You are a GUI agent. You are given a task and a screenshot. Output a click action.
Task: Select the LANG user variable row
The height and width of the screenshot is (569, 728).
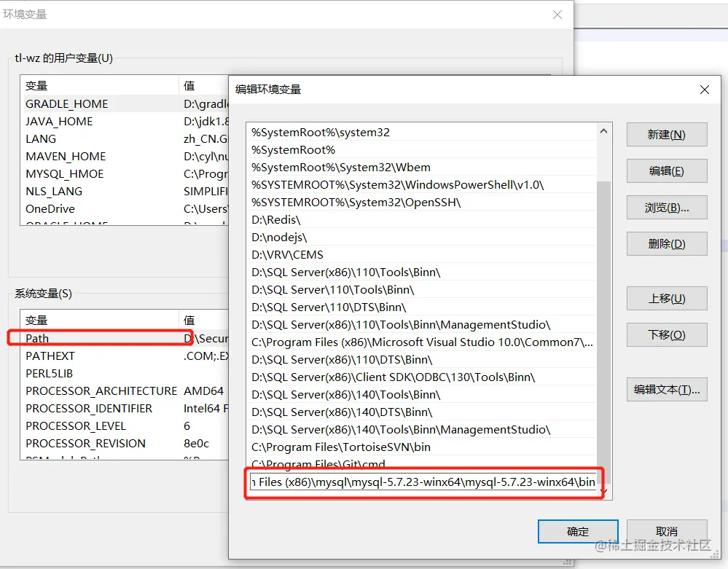(125, 138)
